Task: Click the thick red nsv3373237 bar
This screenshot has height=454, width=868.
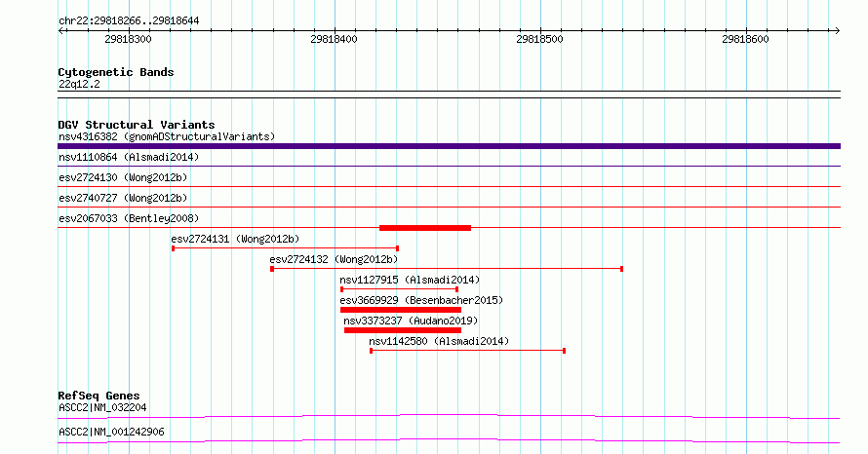Action: click(403, 330)
